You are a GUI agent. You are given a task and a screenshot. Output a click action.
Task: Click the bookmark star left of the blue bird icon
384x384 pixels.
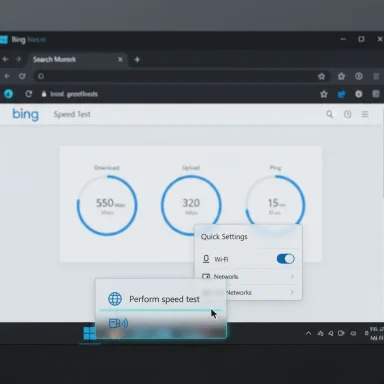[x=324, y=94]
